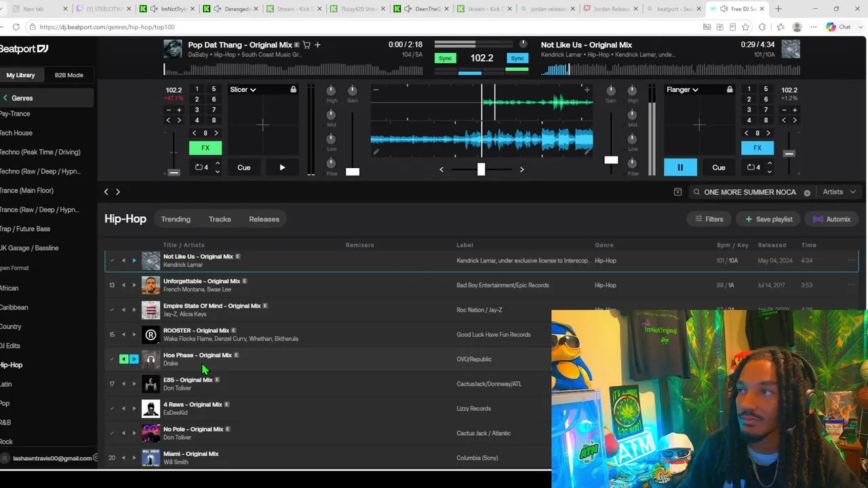Screen dimensions: 868x488
Task: Play the left deck
Action: coord(282,167)
